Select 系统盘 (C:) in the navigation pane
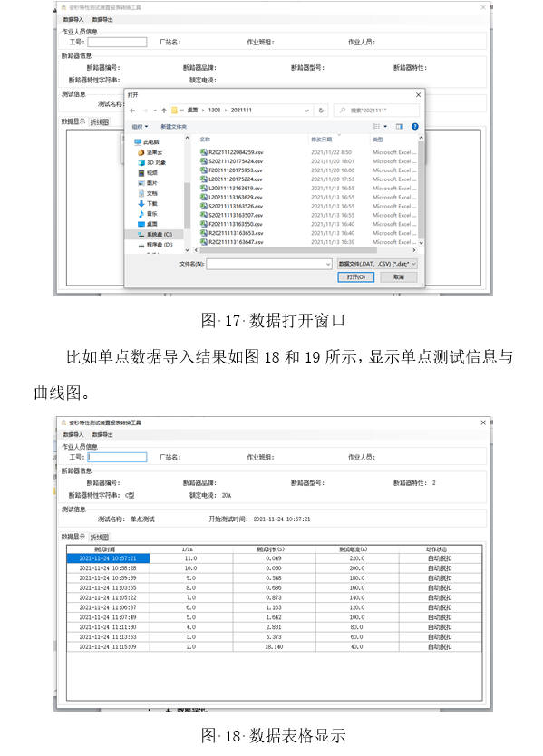The image size is (543, 756). [155, 234]
